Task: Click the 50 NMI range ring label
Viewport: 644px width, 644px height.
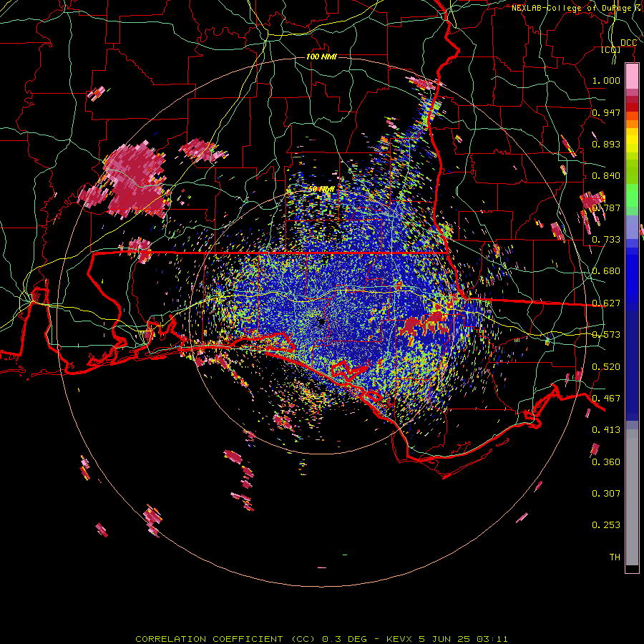Action: 321,190
